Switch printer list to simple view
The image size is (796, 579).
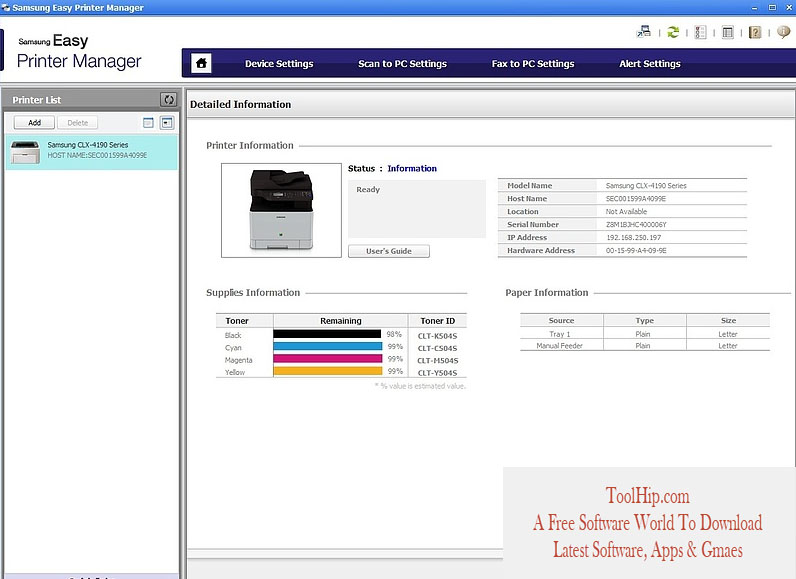[148, 123]
